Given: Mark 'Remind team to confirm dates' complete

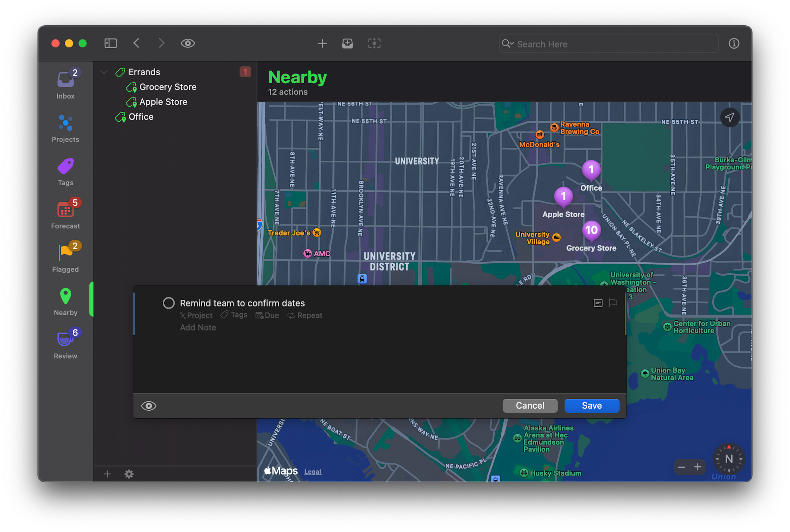Looking at the screenshot, I should (x=169, y=303).
